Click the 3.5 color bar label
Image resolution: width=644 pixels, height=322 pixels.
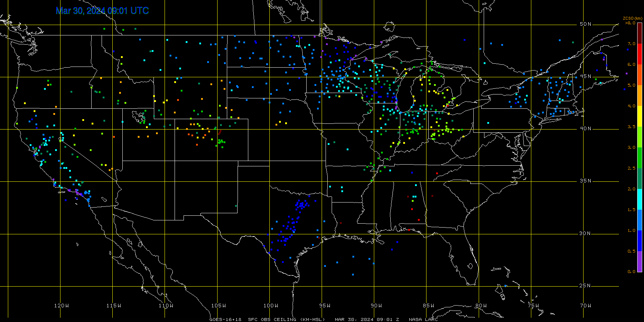[x=631, y=127]
